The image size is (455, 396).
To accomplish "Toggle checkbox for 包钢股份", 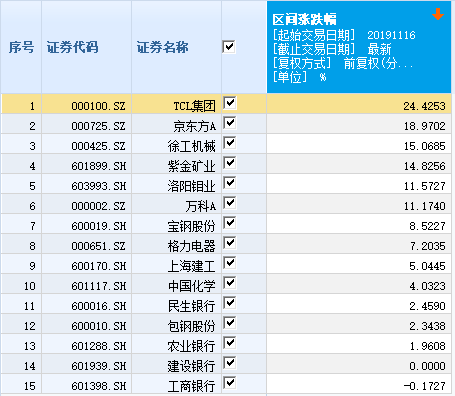I will coord(230,323).
